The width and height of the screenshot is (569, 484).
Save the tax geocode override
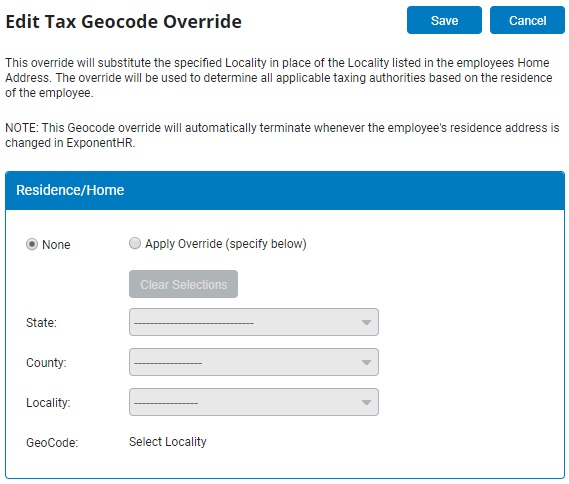444,20
